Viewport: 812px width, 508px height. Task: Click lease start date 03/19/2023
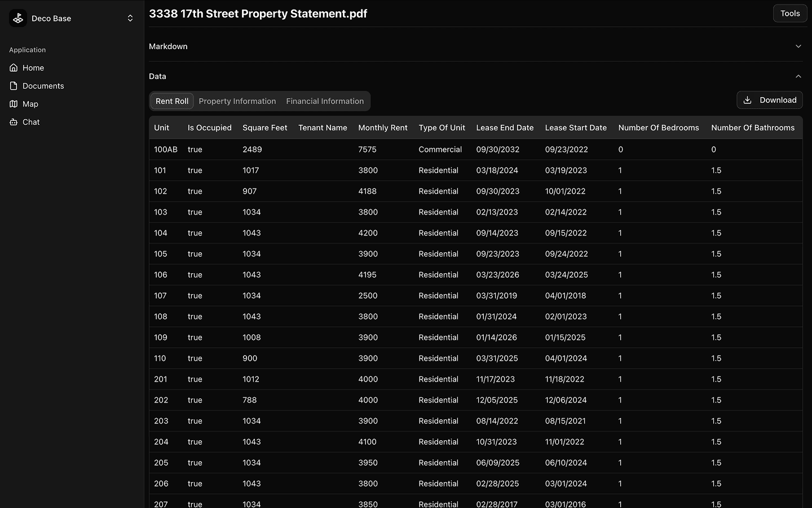point(566,170)
